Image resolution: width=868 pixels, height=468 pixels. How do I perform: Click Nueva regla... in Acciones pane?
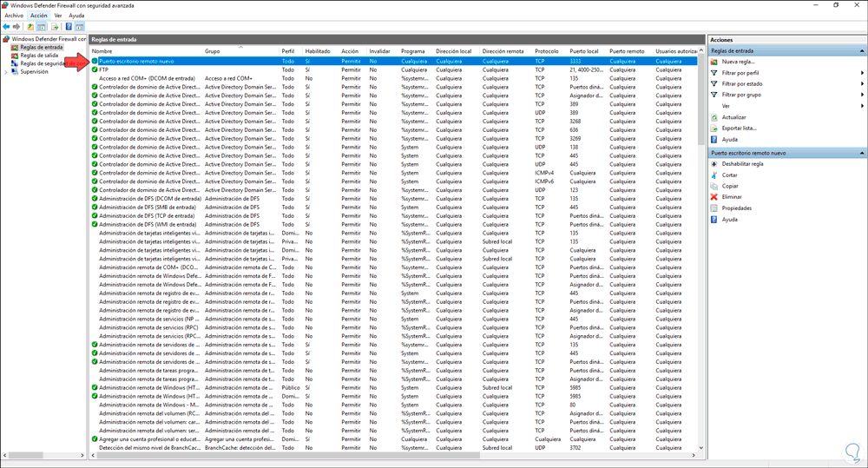point(738,62)
